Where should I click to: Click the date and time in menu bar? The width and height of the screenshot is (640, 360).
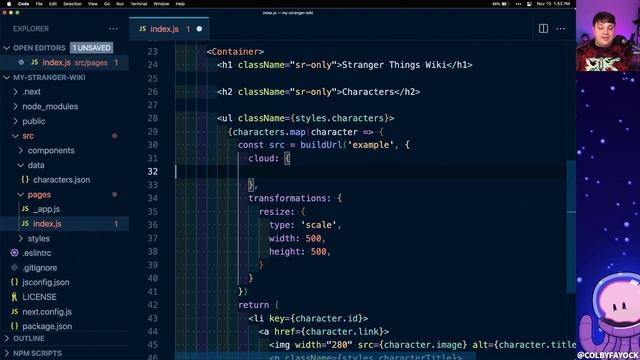[553, 4]
